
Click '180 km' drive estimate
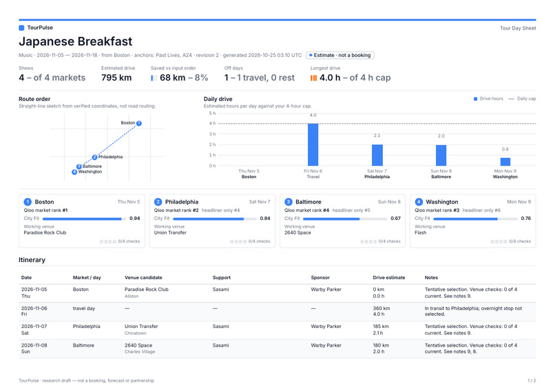pyautogui.click(x=381, y=345)
